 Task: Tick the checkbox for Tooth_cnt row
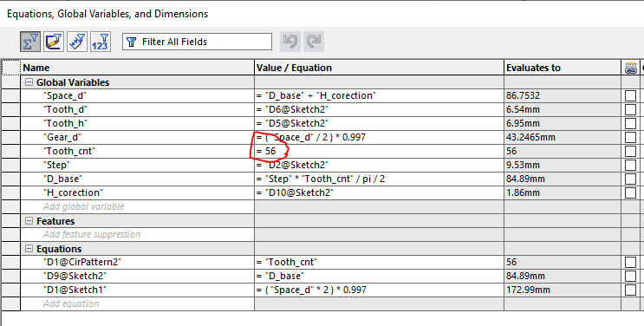630,151
